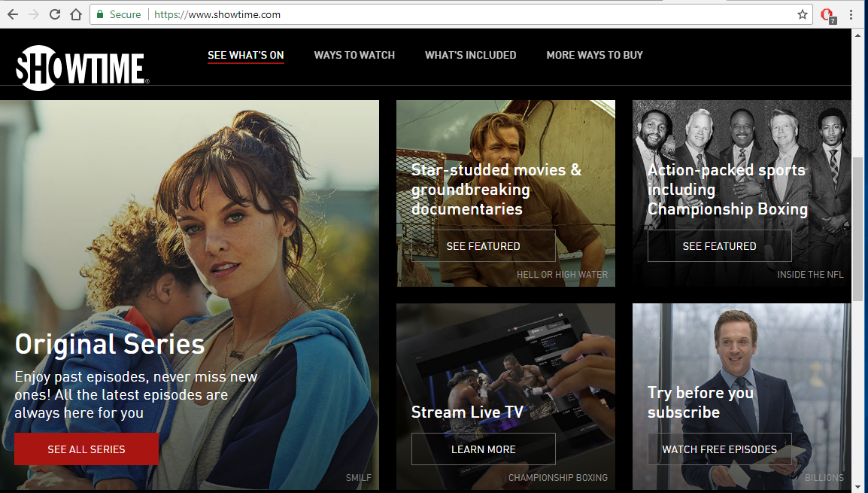
Task: Select the See What's On tab
Action: [246, 56]
